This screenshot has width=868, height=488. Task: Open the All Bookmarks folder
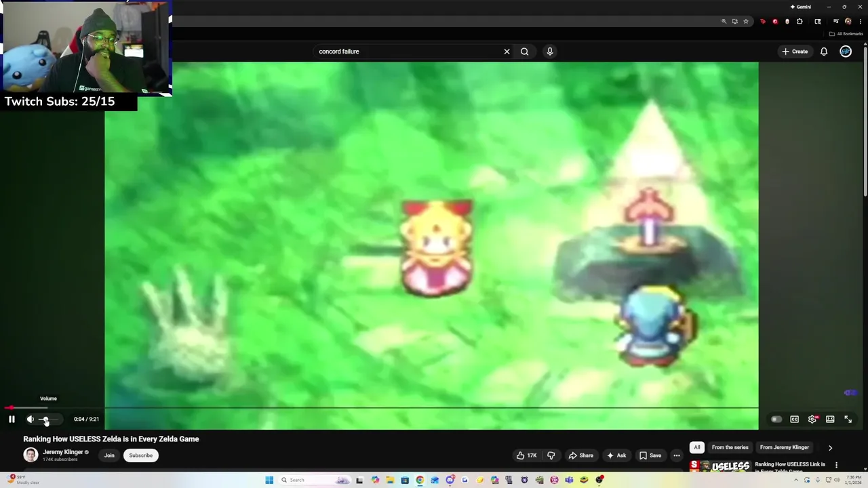point(846,34)
